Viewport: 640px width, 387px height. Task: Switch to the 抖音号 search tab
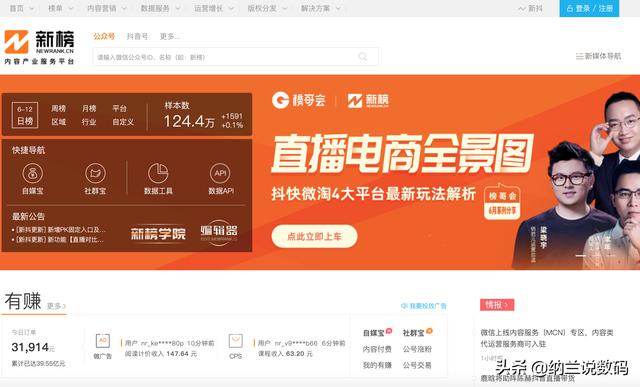[x=137, y=36]
